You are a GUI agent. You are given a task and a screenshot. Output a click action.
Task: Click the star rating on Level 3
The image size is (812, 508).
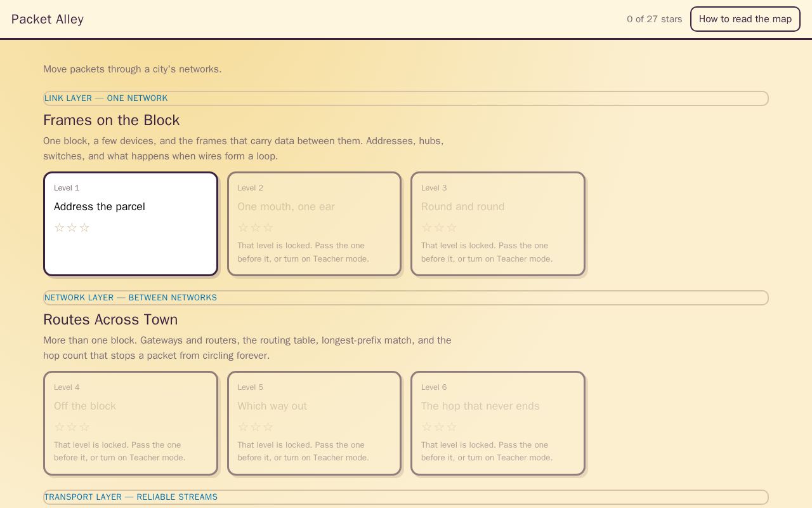click(439, 227)
